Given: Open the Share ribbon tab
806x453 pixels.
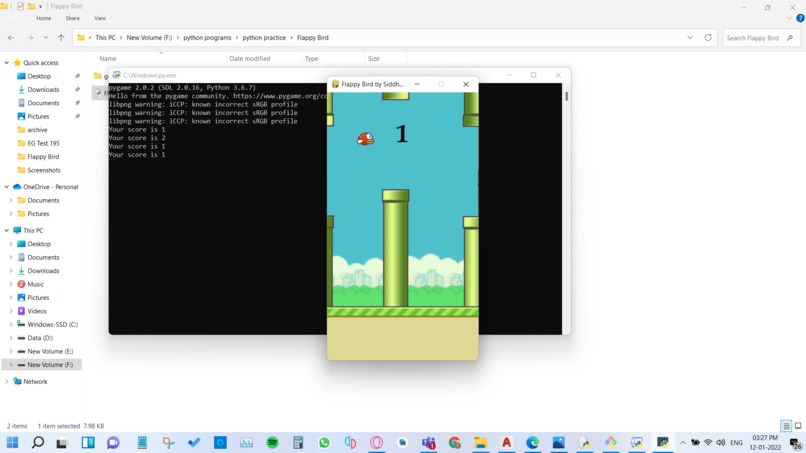Looking at the screenshot, I should [72, 18].
